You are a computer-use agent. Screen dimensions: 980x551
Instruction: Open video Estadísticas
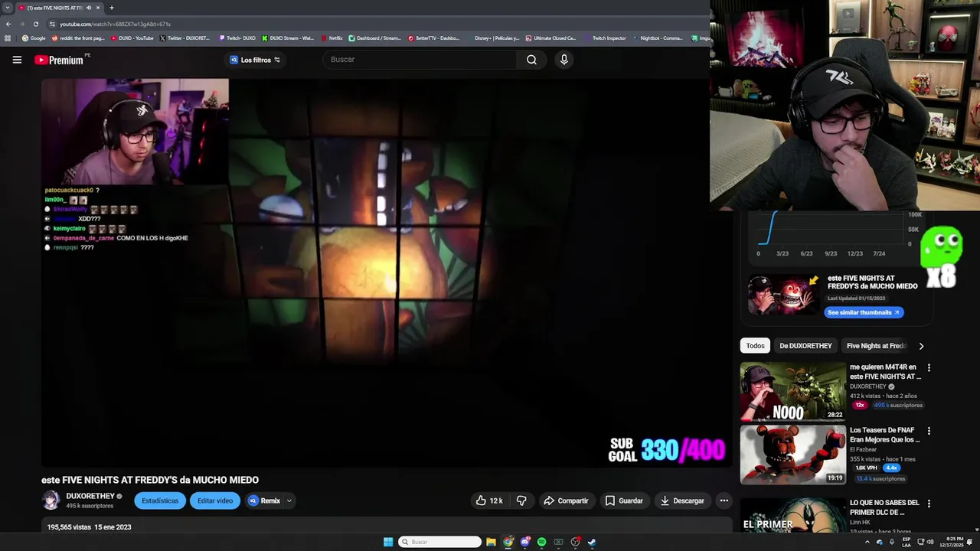tap(160, 500)
